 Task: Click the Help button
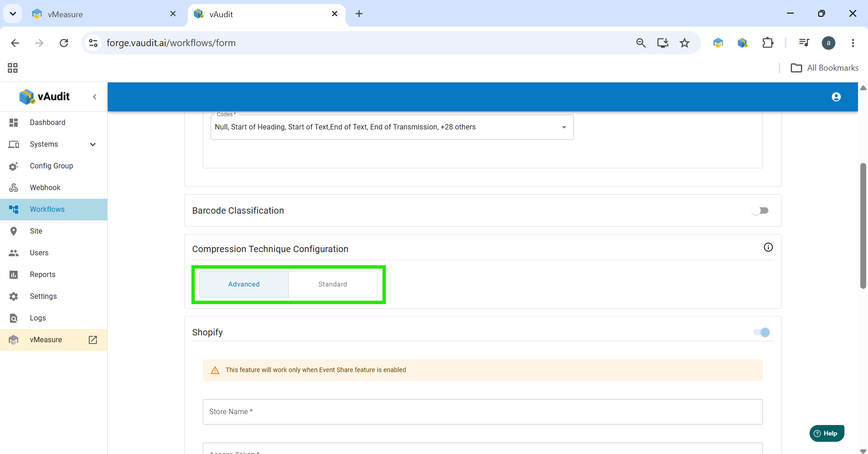pyautogui.click(x=827, y=433)
